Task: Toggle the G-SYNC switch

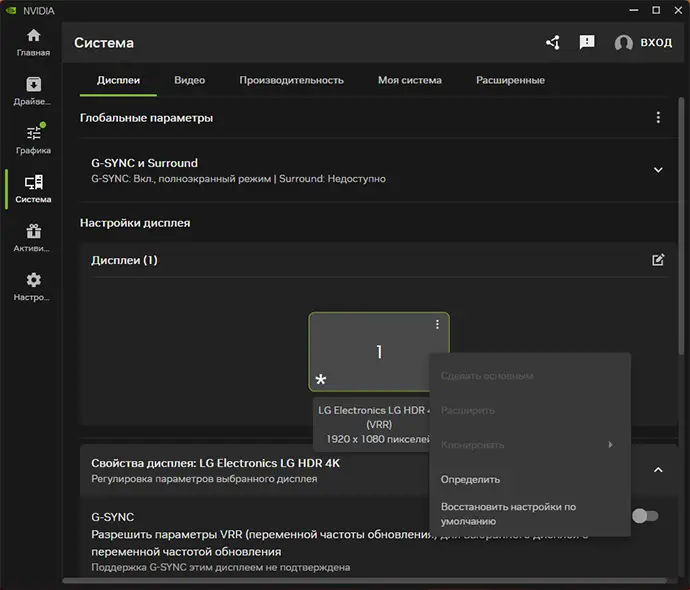Action: (x=645, y=516)
